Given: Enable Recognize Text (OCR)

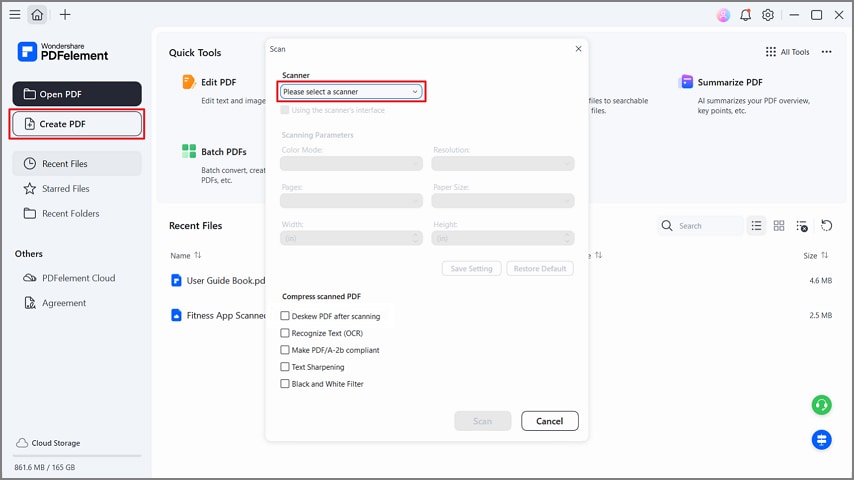Looking at the screenshot, I should click(x=284, y=332).
